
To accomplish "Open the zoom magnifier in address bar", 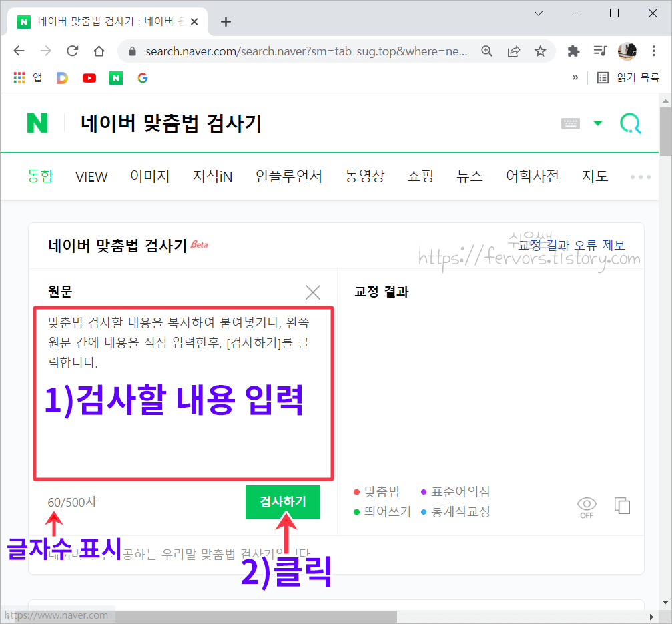I will [487, 51].
